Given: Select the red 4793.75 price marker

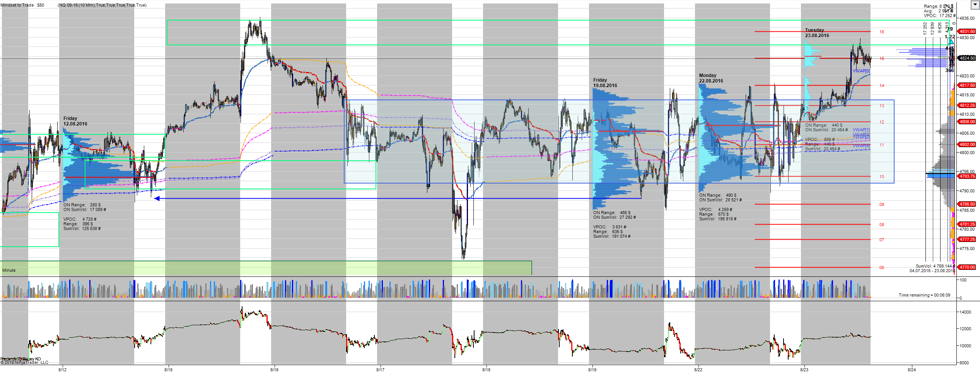Looking at the screenshot, I should click(x=966, y=176).
